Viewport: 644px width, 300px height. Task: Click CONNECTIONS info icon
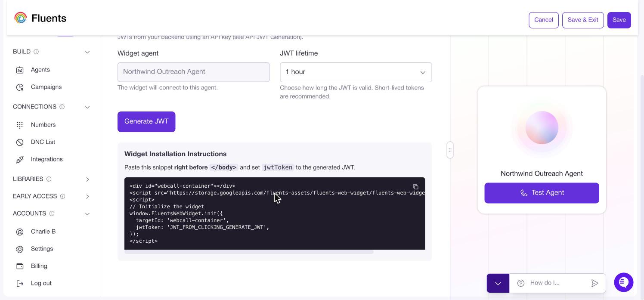point(62,107)
